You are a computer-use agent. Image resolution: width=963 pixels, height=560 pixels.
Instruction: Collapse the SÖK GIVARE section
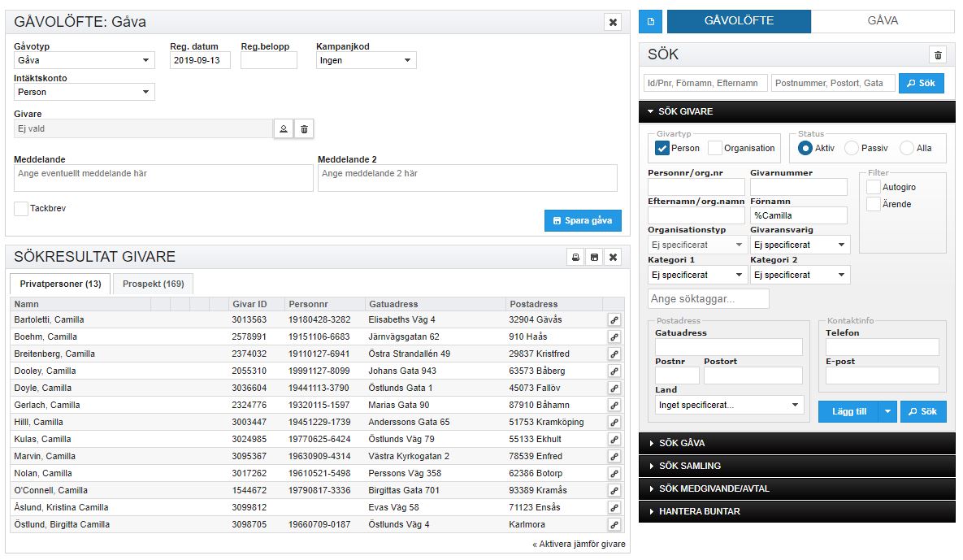pos(796,111)
